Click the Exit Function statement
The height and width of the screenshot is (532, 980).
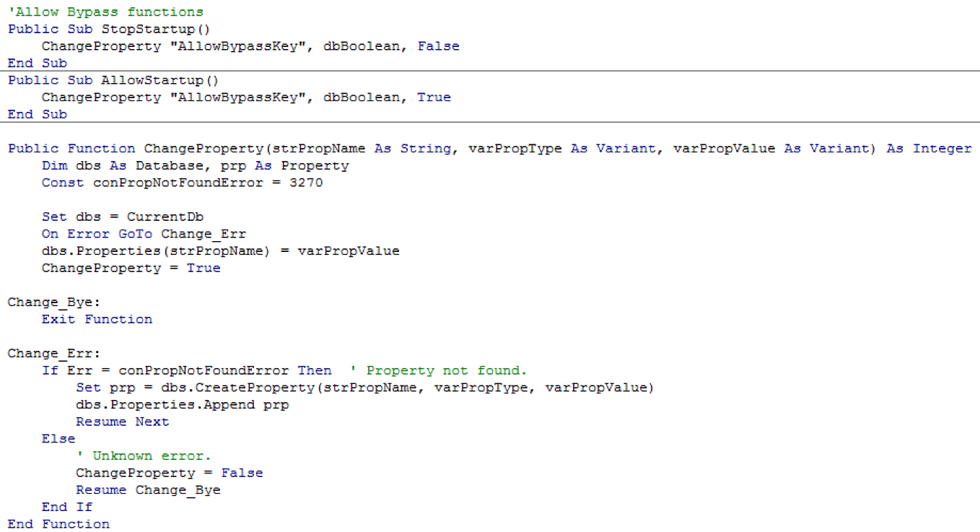(x=96, y=318)
